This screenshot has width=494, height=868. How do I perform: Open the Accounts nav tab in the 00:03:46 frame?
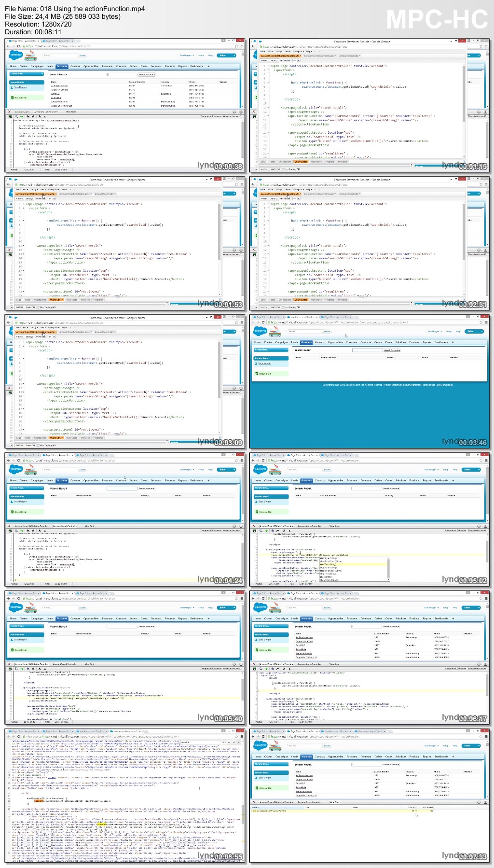click(x=306, y=342)
